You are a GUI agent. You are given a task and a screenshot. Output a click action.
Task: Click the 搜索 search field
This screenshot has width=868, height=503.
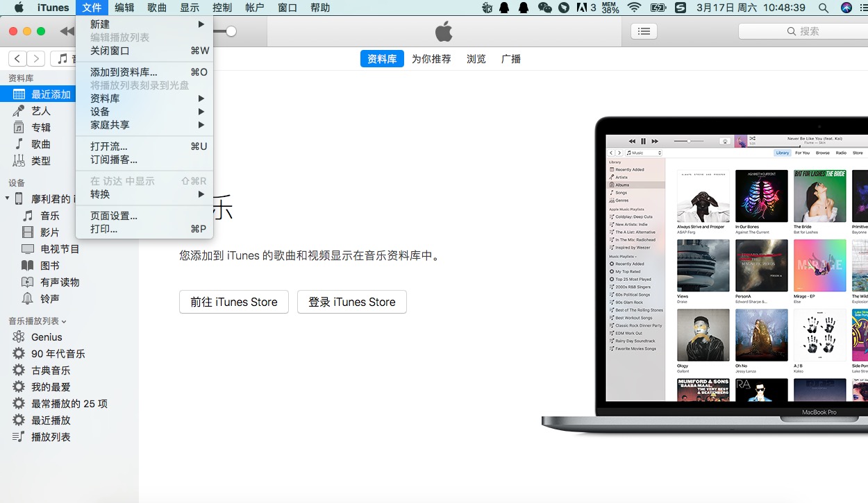tap(803, 31)
